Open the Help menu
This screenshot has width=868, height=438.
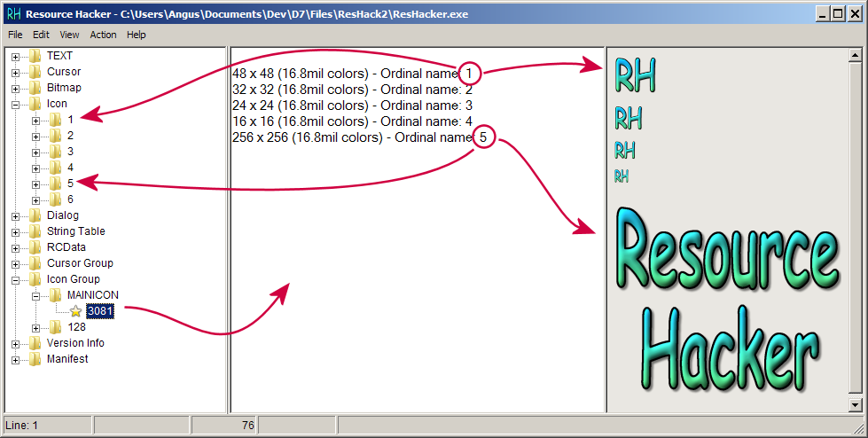pos(136,35)
